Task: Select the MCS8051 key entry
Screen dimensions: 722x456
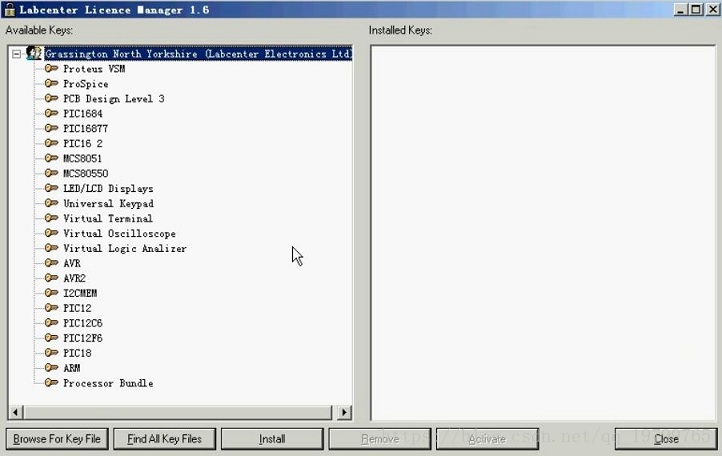Action: (82, 158)
